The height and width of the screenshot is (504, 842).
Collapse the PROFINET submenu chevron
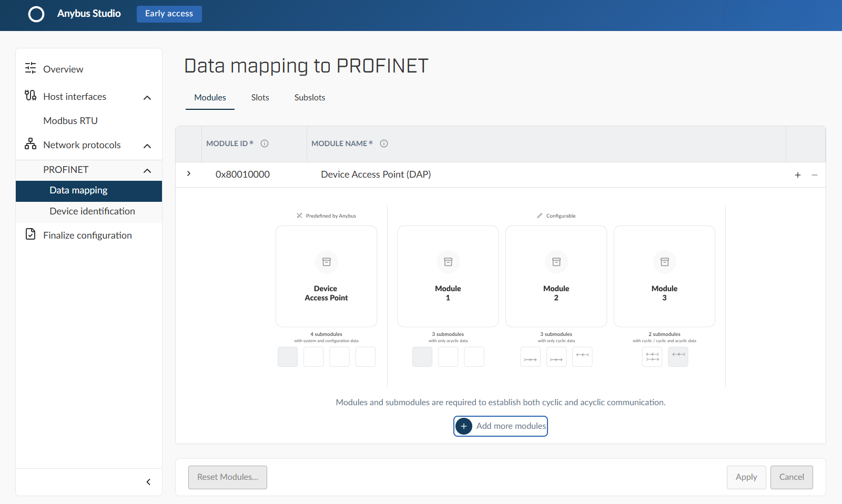[147, 171]
